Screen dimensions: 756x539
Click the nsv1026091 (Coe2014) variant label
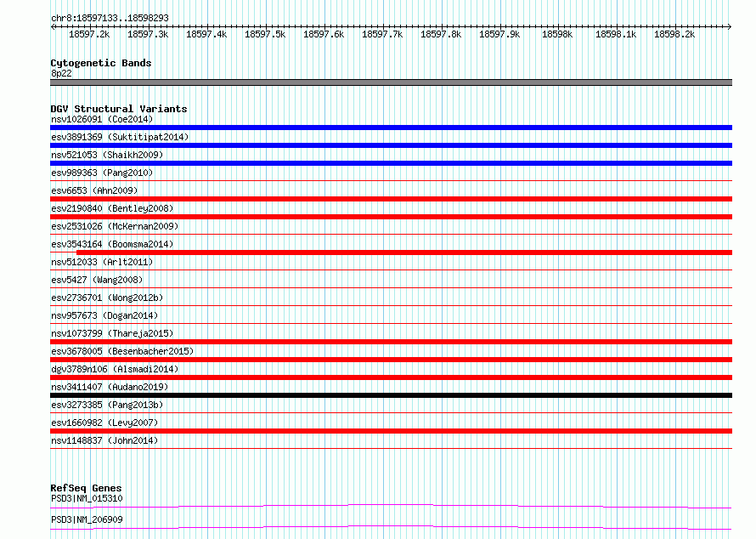(102, 119)
